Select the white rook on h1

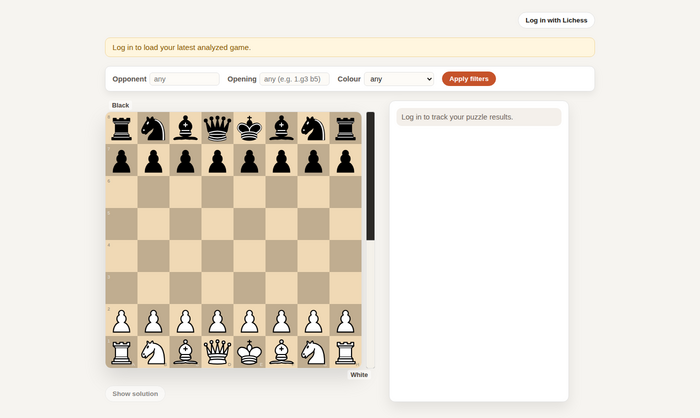(x=346, y=352)
